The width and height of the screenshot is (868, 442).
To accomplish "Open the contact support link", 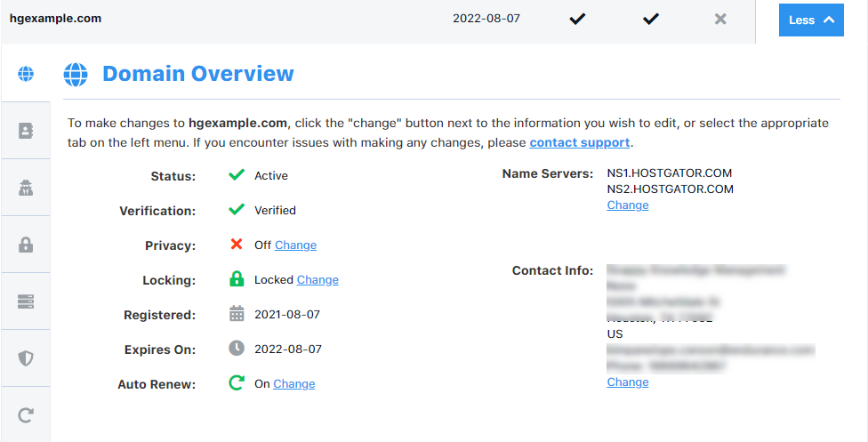I will pyautogui.click(x=580, y=142).
